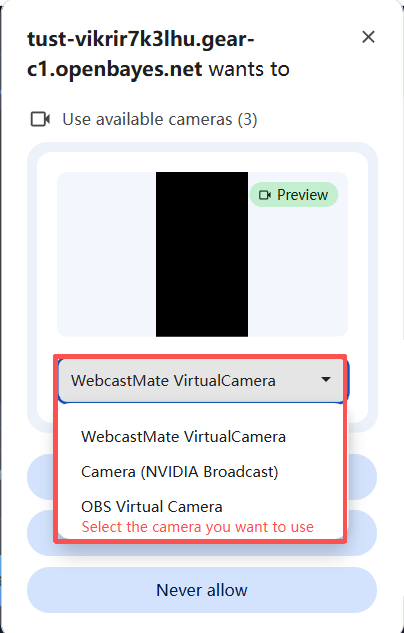Screen dimensions: 404x633
Task: Click the red Select the camera hint text
Action: [197, 527]
